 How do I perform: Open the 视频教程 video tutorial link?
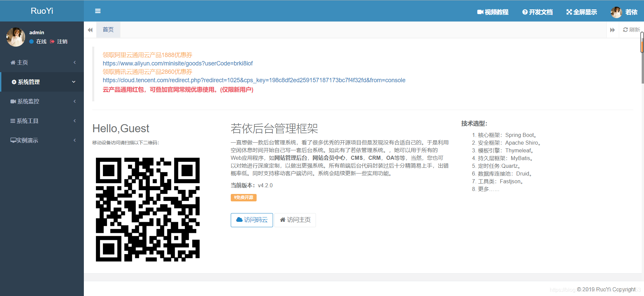pyautogui.click(x=493, y=12)
